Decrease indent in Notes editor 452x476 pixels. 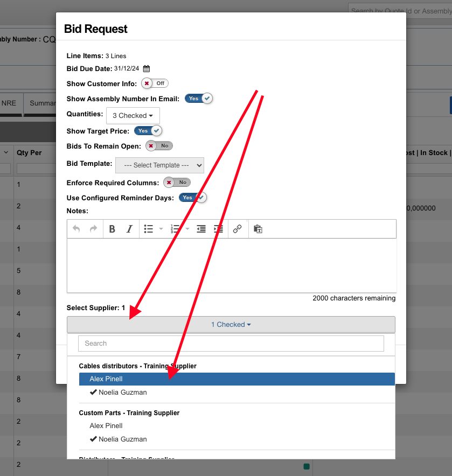[x=201, y=229]
